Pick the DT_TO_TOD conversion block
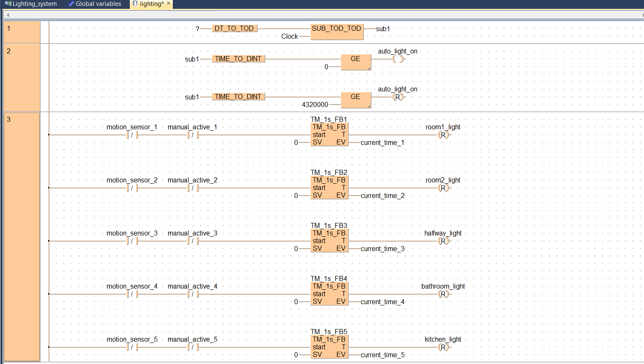The height and width of the screenshot is (364, 644). [234, 29]
